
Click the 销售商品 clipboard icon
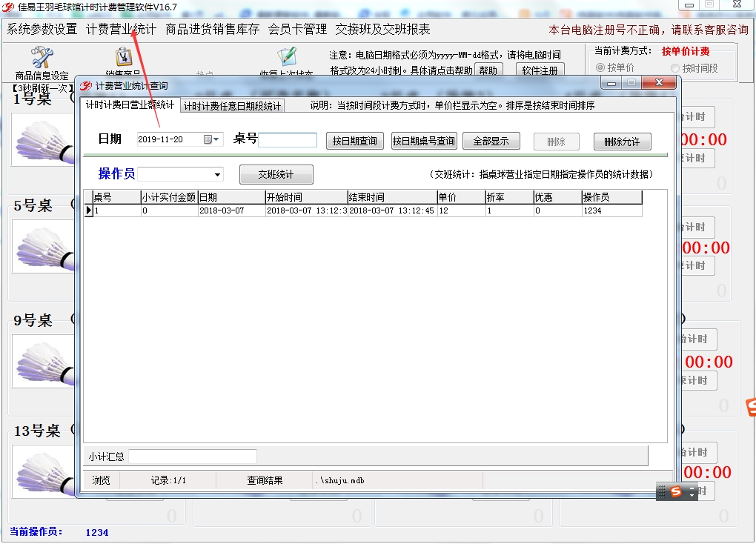(124, 57)
